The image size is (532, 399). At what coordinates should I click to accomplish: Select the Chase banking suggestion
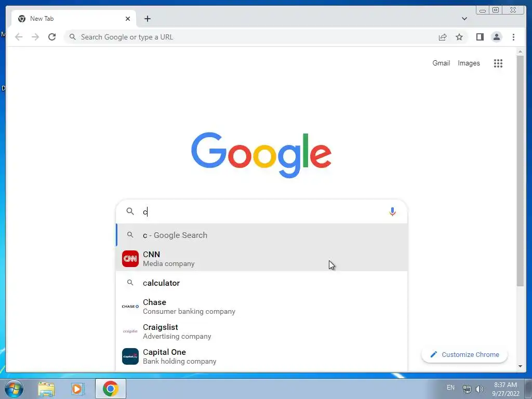(x=262, y=307)
